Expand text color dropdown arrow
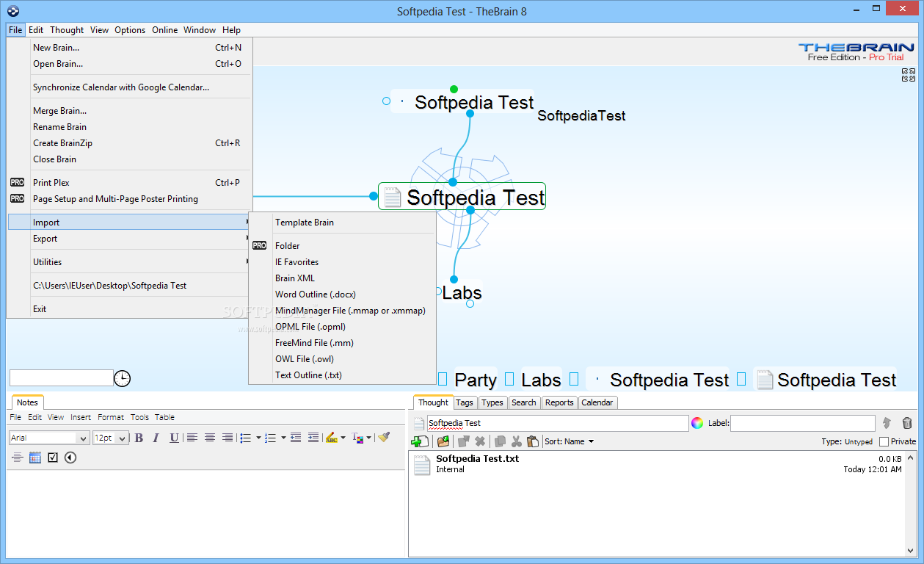The image size is (924, 564). [x=368, y=438]
